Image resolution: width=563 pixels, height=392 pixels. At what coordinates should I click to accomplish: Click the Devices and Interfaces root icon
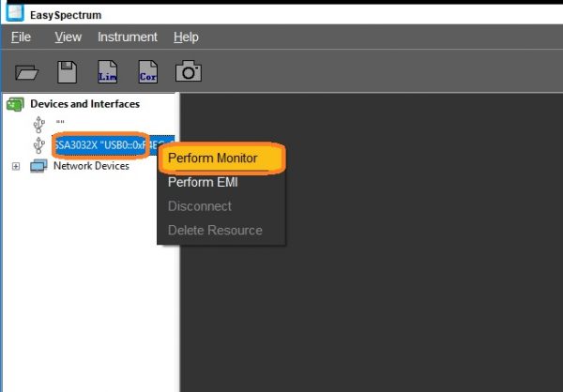click(15, 104)
